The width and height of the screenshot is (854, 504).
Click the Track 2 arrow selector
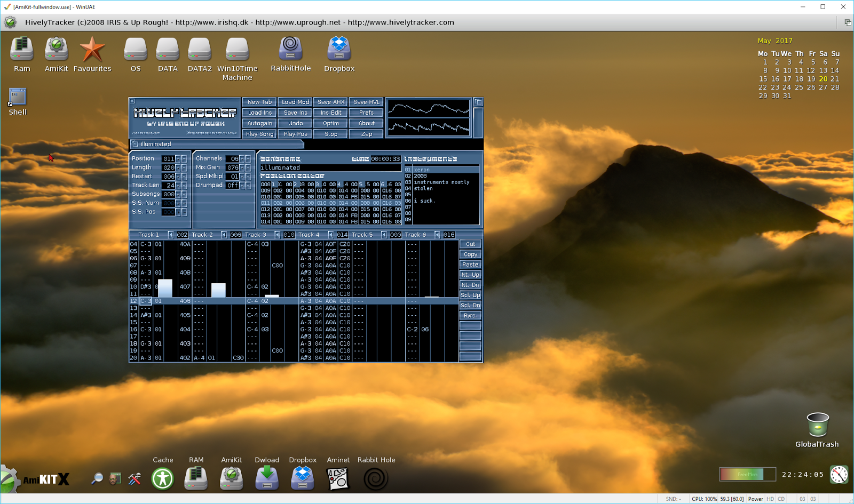[224, 235]
